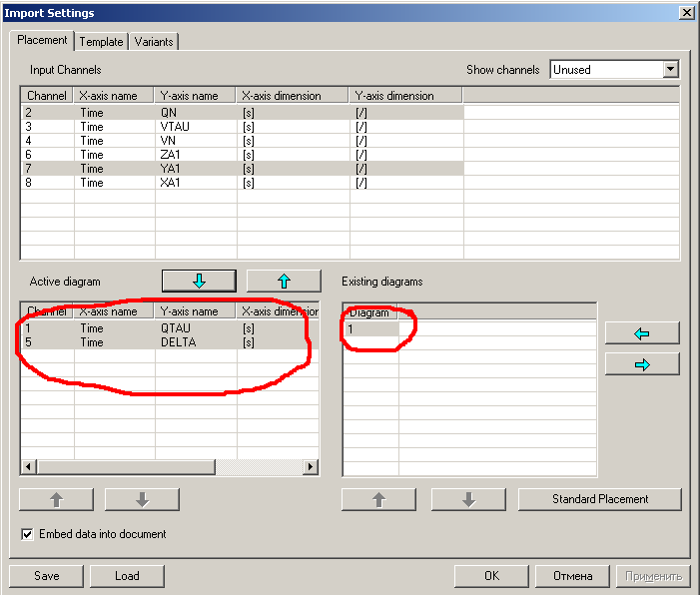Toggle Embed data into document checkbox
Viewport: 700px width, 595px height.
click(x=27, y=534)
